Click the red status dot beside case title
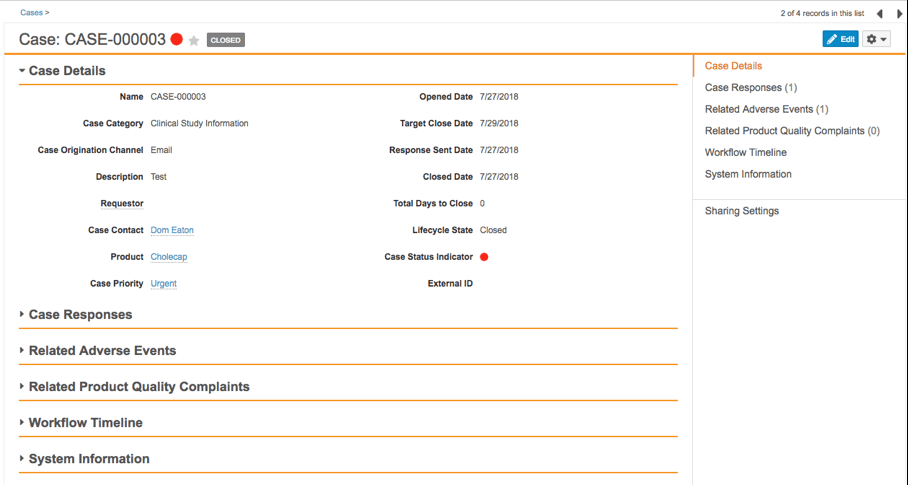 (x=177, y=40)
